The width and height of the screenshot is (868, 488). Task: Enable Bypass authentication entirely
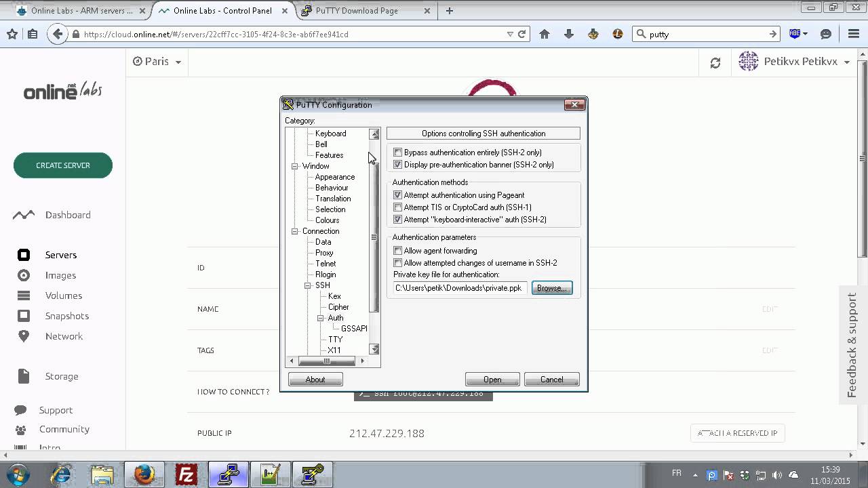(398, 152)
